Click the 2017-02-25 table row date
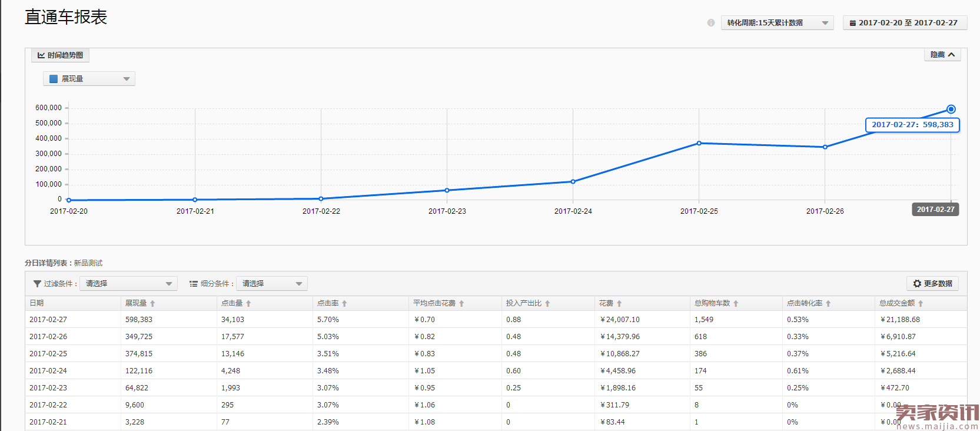 pos(48,354)
